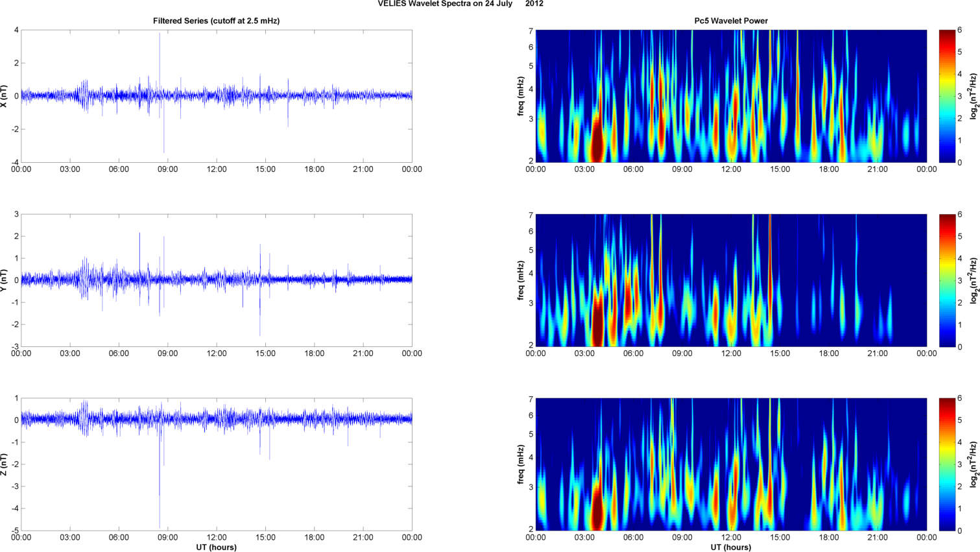This screenshot has height=552, width=980.
Task: Click the "X (nT)" axis label
Action: 5,96
